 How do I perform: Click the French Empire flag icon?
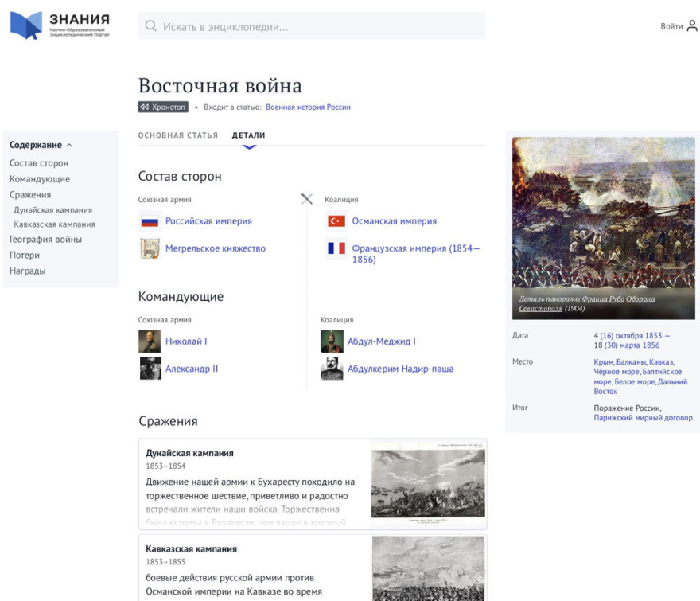tap(336, 248)
